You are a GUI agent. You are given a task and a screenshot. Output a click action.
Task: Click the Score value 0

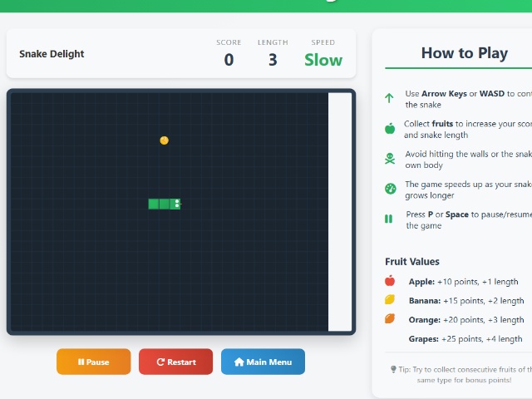coord(229,60)
